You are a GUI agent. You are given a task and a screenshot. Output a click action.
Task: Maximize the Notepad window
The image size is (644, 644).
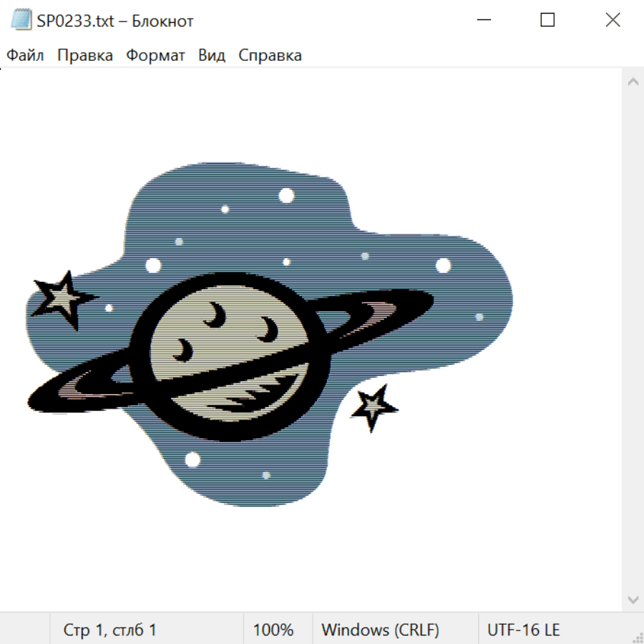pos(547,21)
